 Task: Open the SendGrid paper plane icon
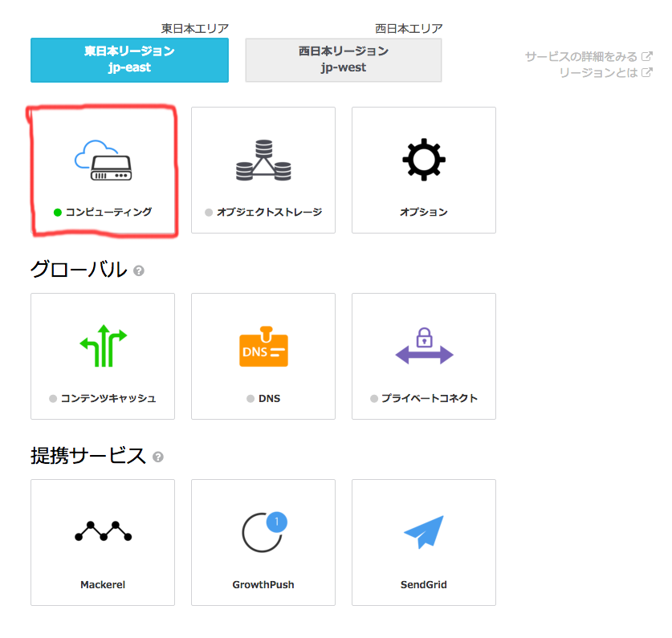tap(424, 532)
